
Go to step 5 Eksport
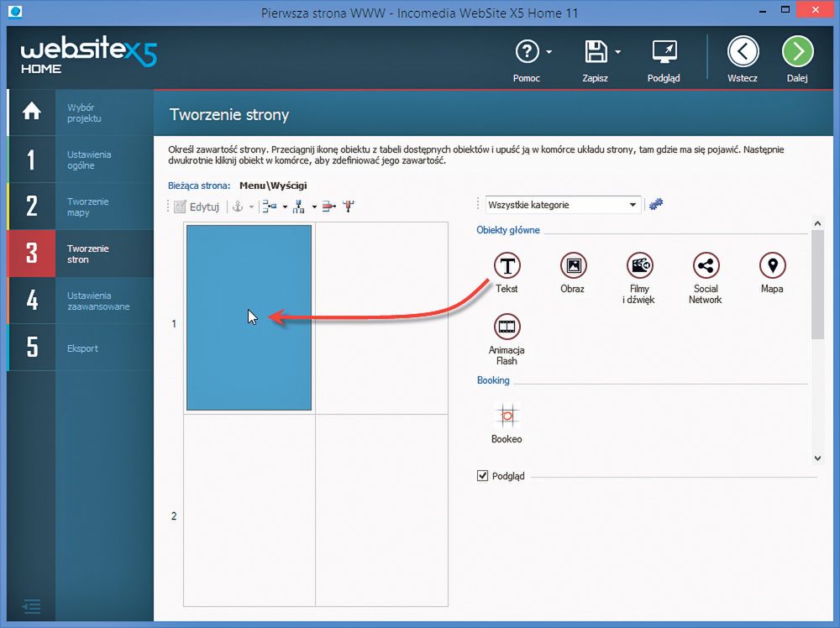(81, 348)
